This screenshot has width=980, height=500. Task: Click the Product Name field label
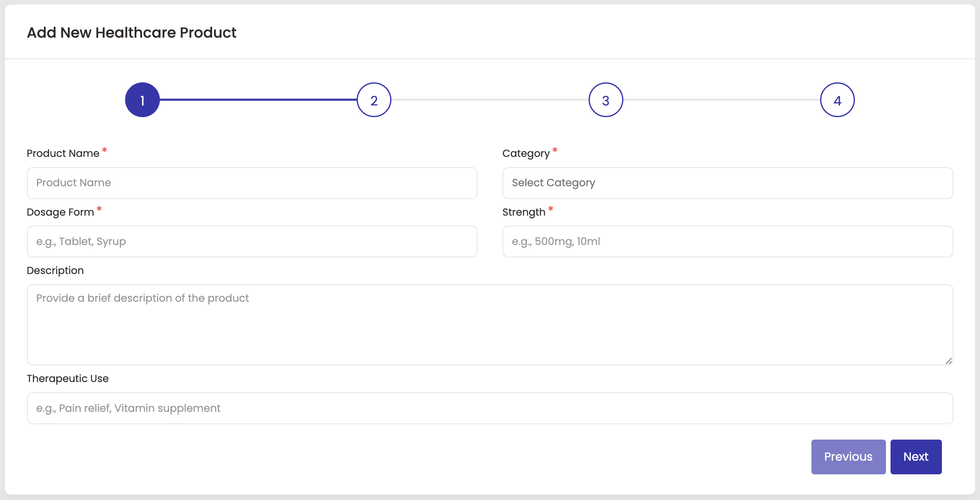coord(63,154)
